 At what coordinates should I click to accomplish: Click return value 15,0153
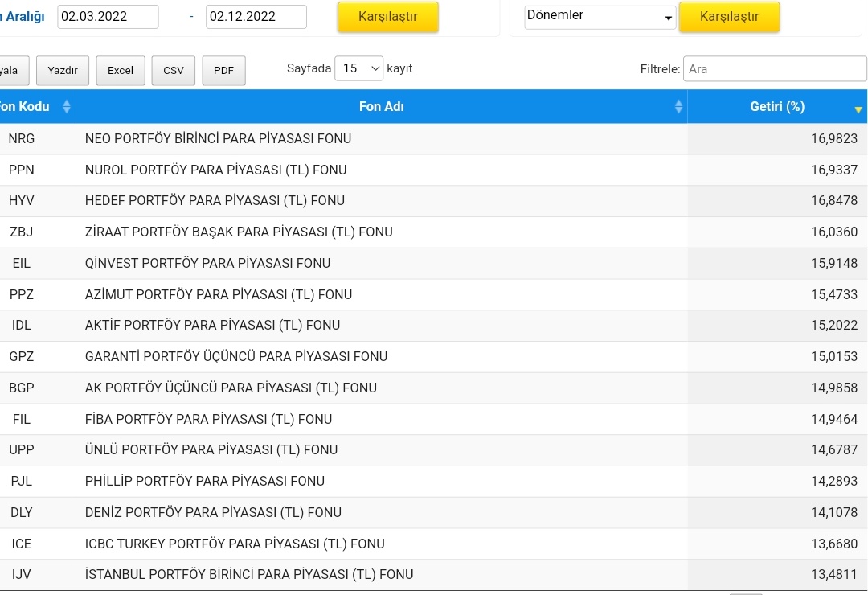[x=834, y=356]
